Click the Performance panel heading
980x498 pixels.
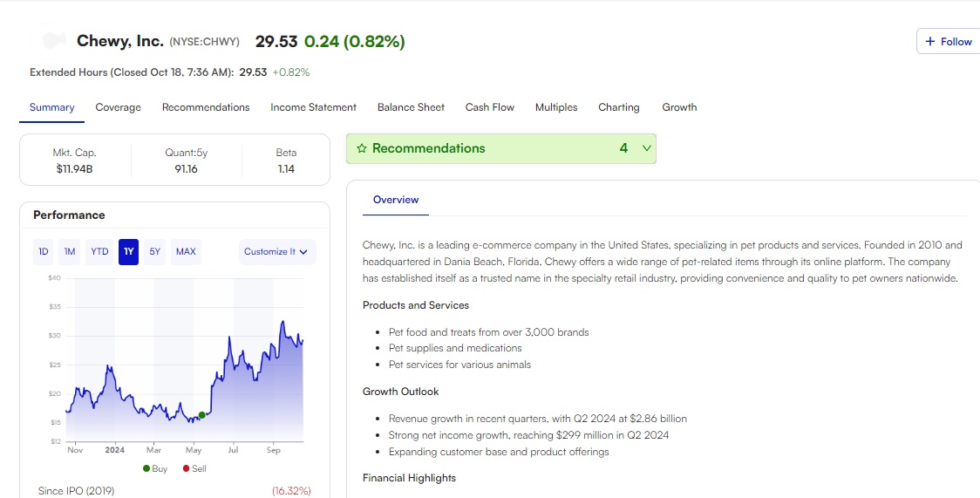[69, 215]
